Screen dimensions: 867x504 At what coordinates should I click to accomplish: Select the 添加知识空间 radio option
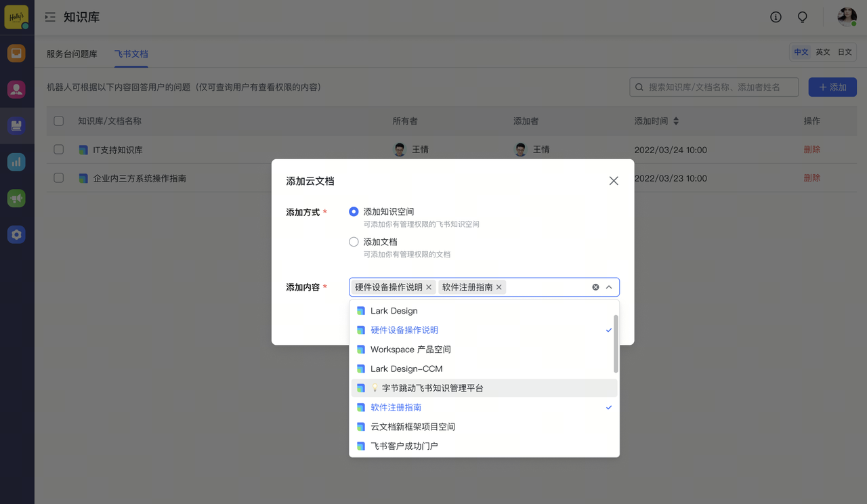[x=354, y=212]
